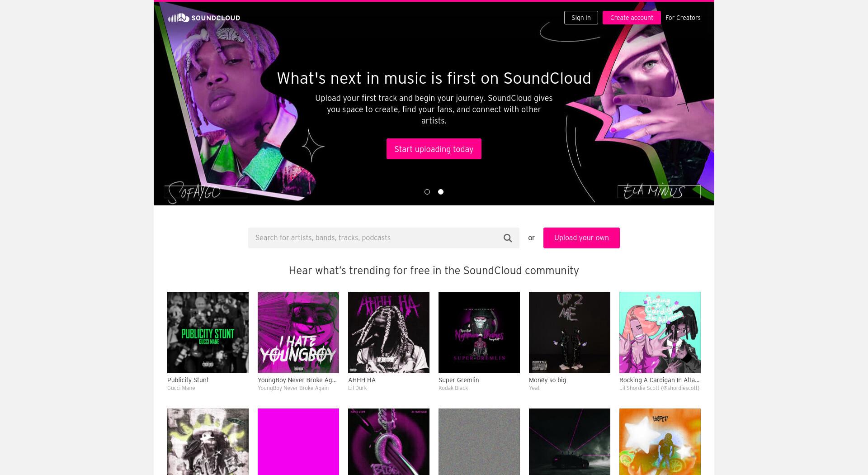The image size is (868, 475).
Task: Open the Monëy so big artwork
Action: (570, 332)
